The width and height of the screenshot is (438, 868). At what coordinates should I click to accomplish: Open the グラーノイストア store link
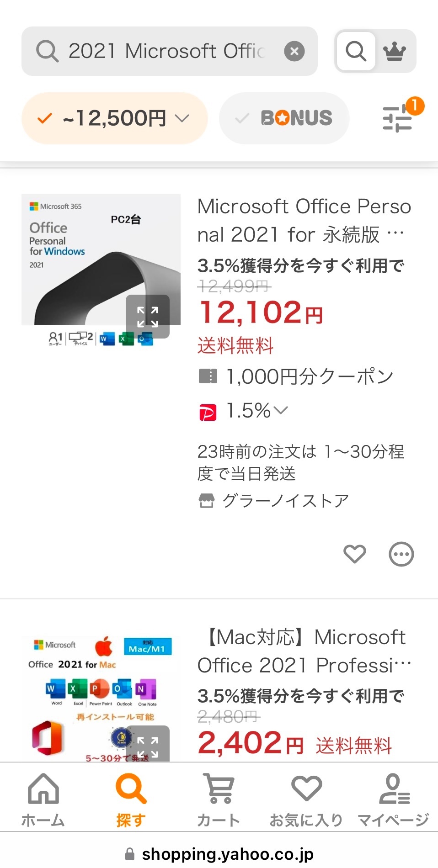tap(284, 501)
